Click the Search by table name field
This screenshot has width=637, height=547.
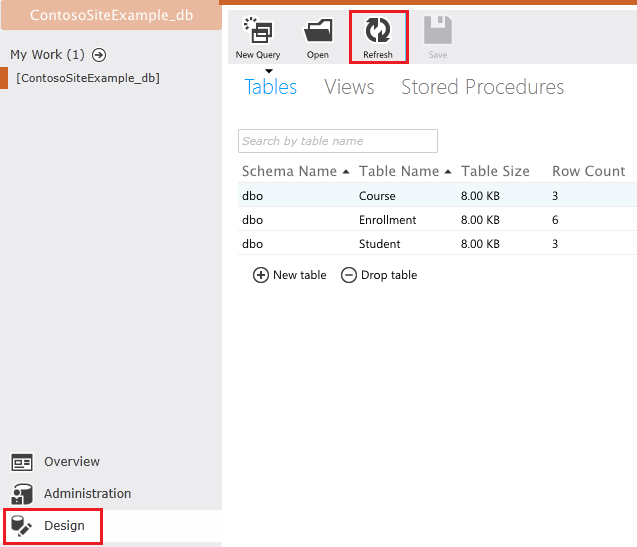tap(338, 141)
